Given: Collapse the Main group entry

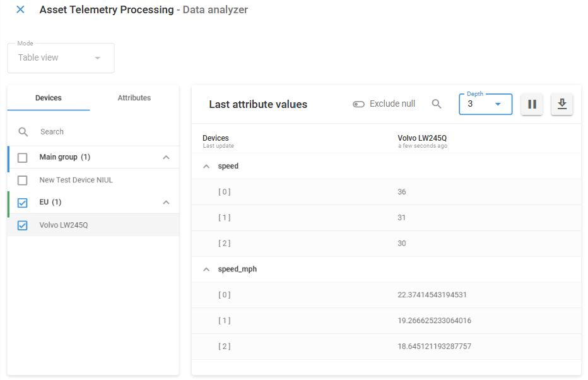Looking at the screenshot, I should [x=166, y=157].
